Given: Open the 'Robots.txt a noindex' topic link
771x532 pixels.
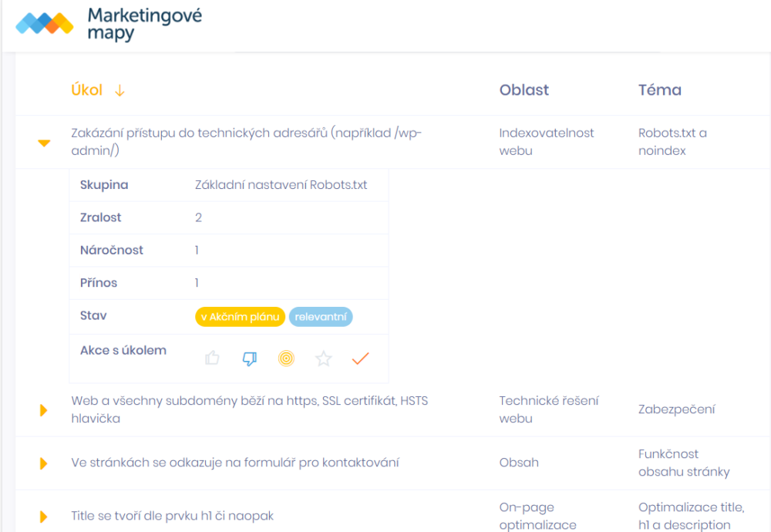Looking at the screenshot, I should point(672,141).
